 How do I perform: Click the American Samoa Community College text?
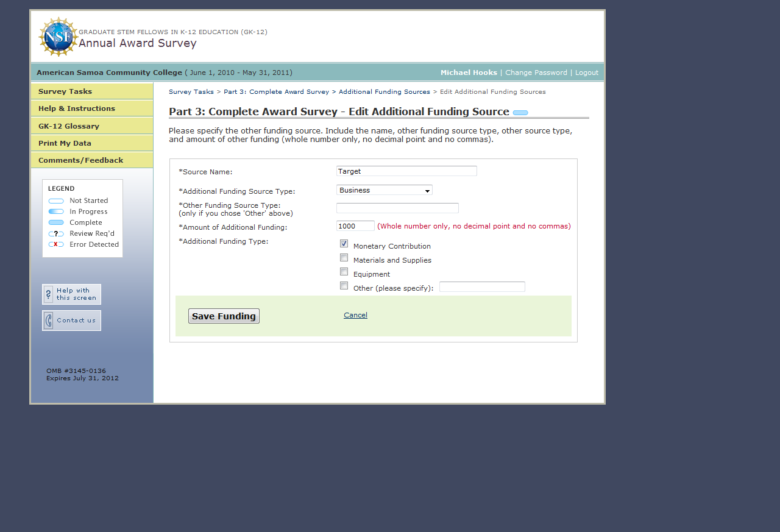pyautogui.click(x=109, y=73)
